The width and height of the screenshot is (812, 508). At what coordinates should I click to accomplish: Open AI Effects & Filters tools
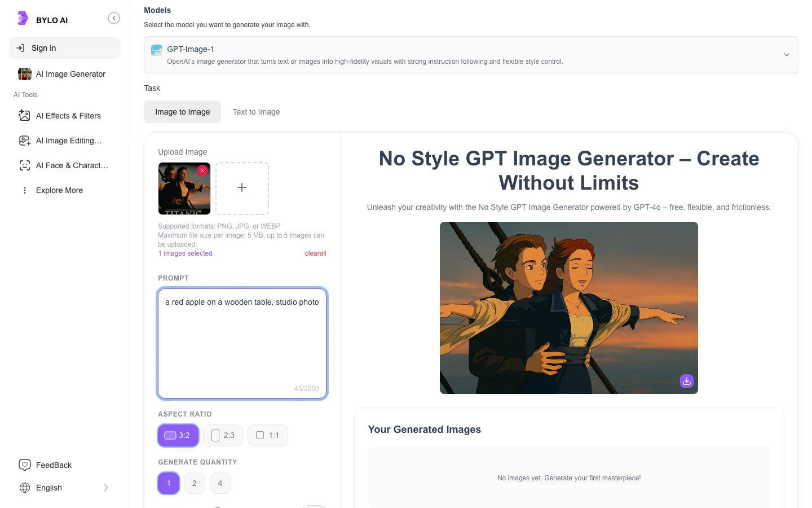click(x=65, y=116)
